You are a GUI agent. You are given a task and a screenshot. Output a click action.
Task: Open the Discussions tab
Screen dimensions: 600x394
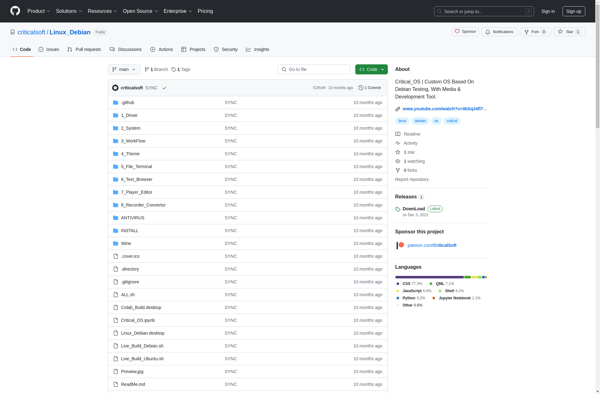[x=125, y=49]
